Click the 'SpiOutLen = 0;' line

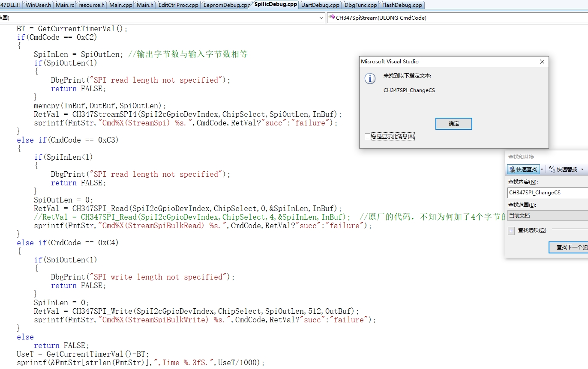[x=63, y=200]
